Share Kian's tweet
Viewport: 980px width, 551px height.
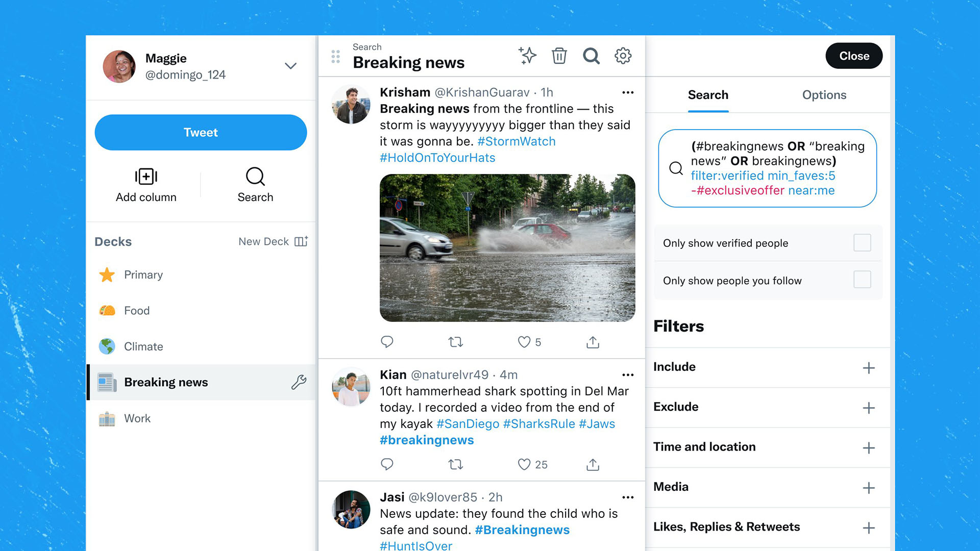[x=593, y=464]
